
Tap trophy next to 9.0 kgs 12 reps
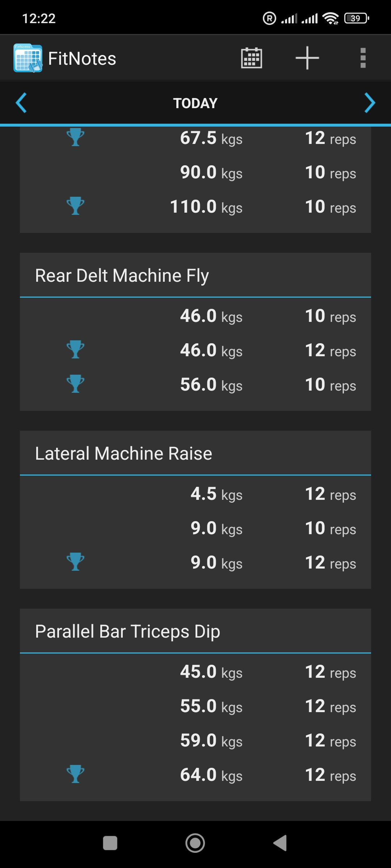click(75, 562)
